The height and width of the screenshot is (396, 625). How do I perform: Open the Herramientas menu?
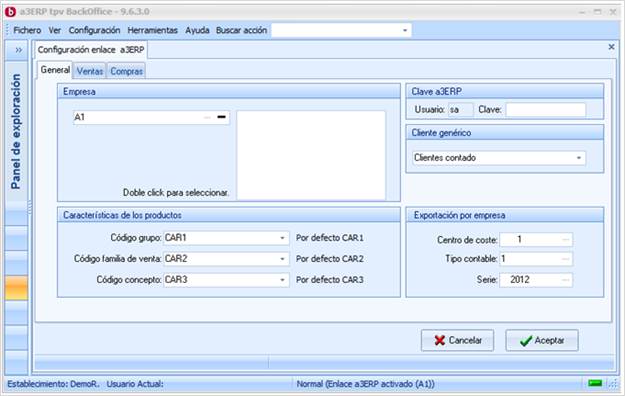pos(153,30)
